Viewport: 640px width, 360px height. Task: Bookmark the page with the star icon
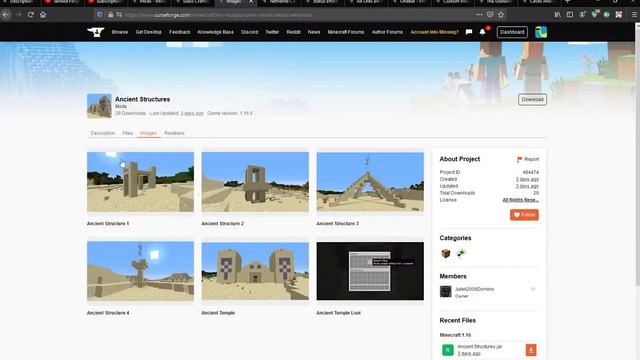click(501, 15)
